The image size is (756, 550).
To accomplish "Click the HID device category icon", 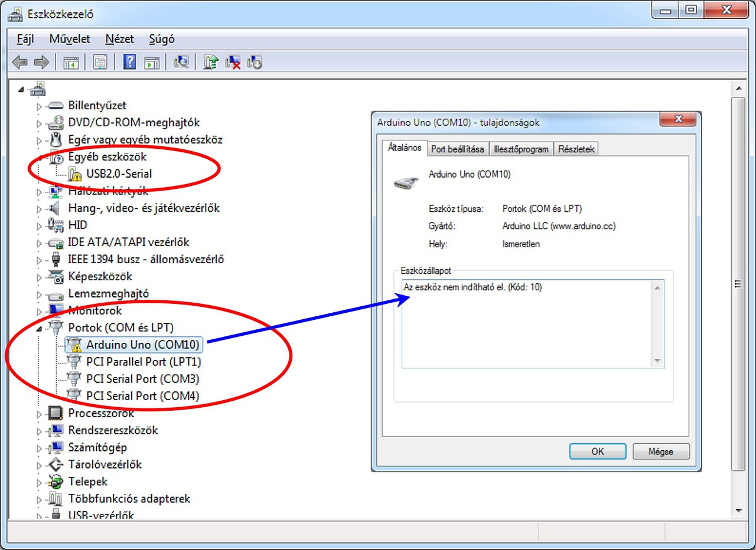I will [x=56, y=225].
